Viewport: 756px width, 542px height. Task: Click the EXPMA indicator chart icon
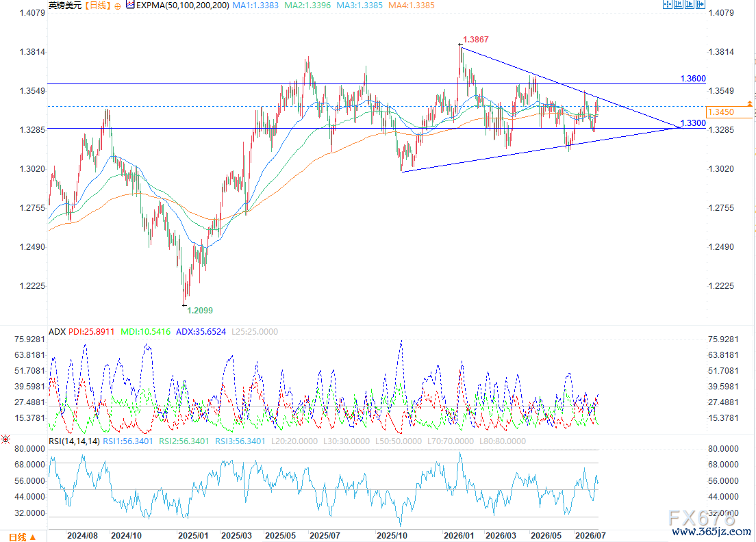(129, 5)
